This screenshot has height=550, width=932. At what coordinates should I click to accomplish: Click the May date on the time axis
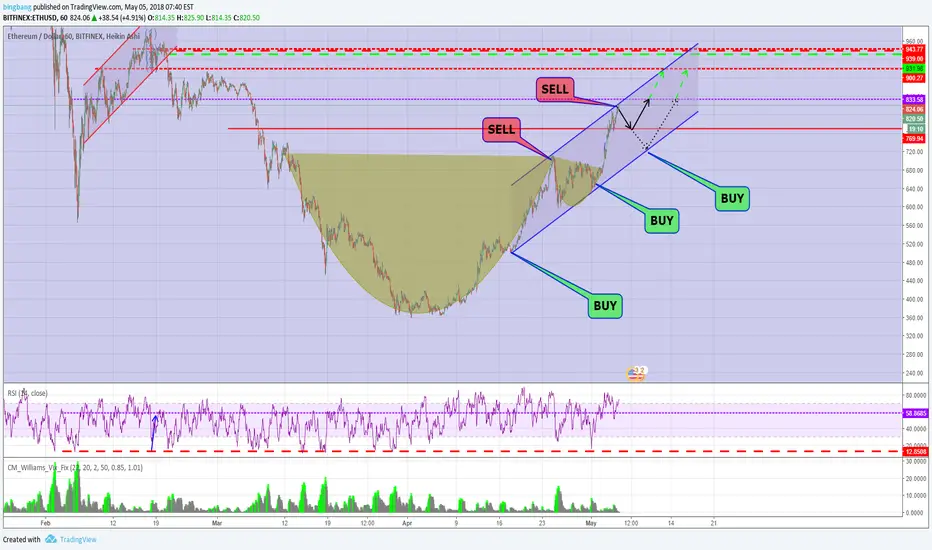point(591,523)
